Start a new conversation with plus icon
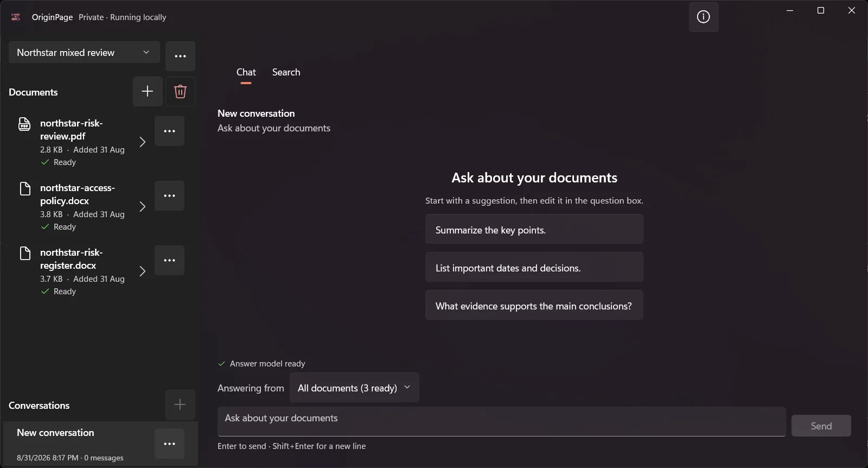Image resolution: width=868 pixels, height=468 pixels. click(180, 404)
